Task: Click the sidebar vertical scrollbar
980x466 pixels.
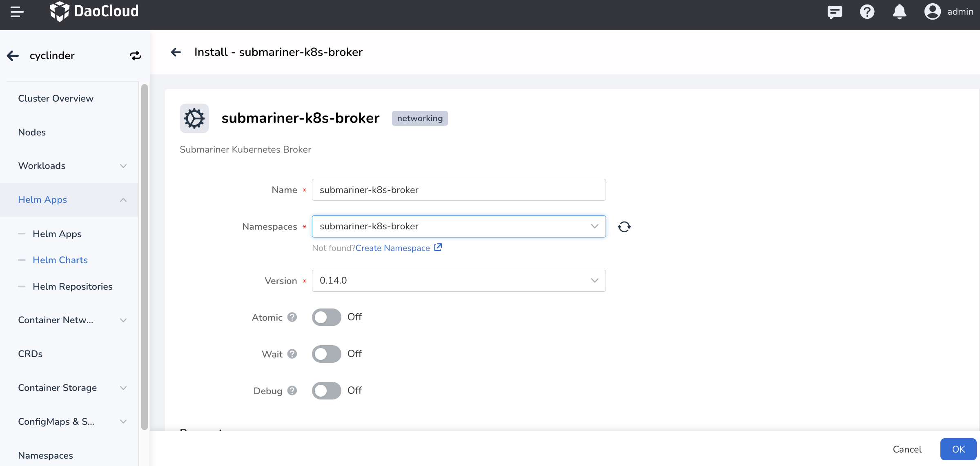Action: (x=144, y=257)
